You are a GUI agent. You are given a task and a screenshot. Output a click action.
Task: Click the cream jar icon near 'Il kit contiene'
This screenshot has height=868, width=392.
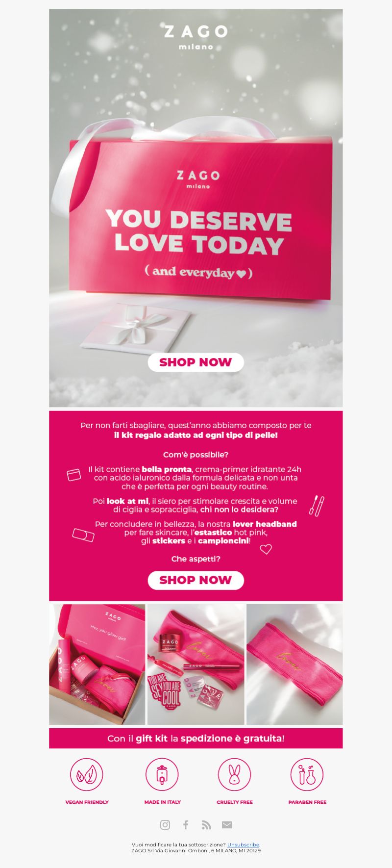click(73, 475)
